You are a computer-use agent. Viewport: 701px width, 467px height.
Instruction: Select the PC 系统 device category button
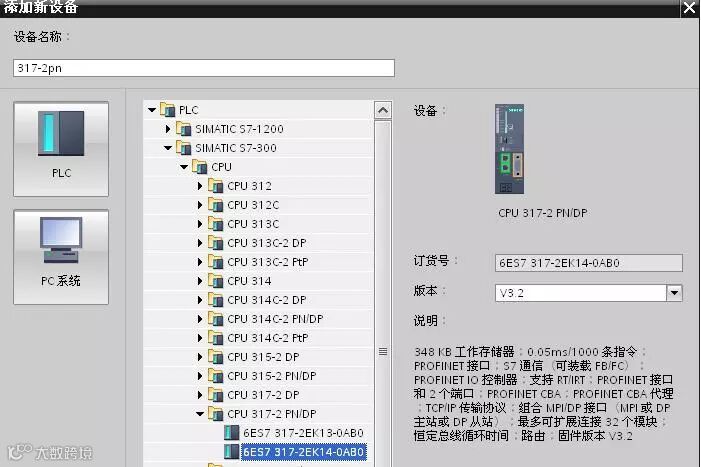pos(61,257)
